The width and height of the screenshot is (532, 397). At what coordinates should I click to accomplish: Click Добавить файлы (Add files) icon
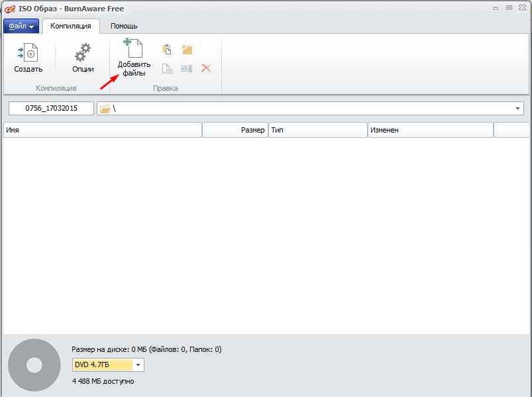pyautogui.click(x=134, y=58)
